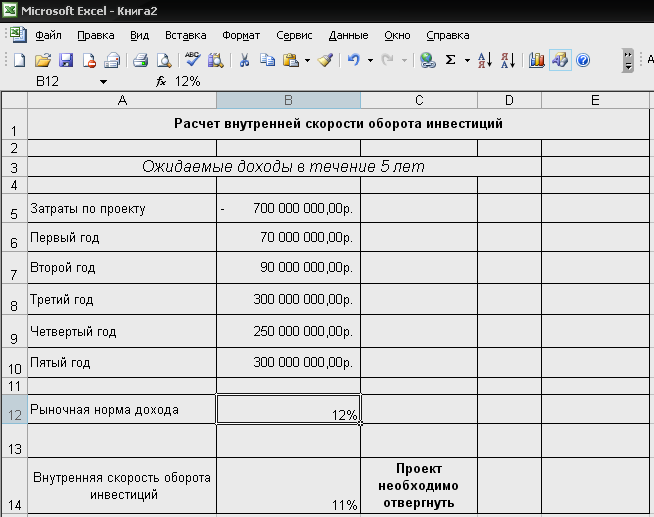The image size is (654, 517).
Task: Expand AutoSum functions dropdown arrow
Action: [467, 61]
